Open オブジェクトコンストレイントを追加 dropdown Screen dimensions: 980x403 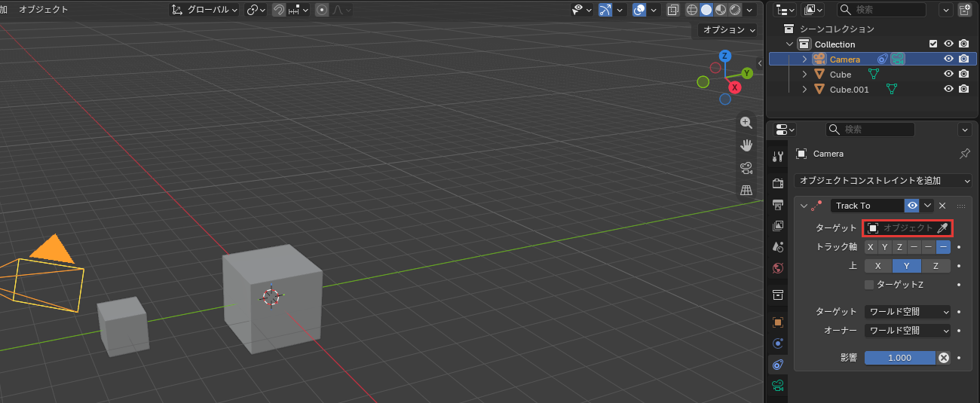pyautogui.click(x=883, y=181)
